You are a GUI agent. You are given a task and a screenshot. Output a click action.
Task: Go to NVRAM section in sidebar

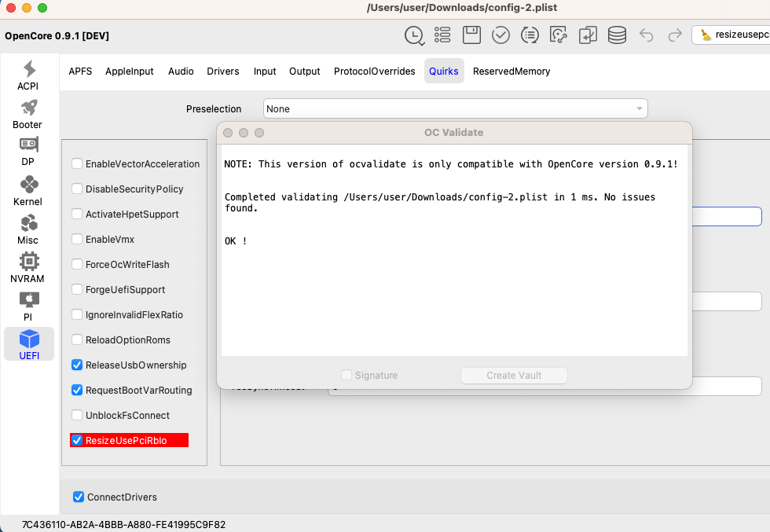28,268
